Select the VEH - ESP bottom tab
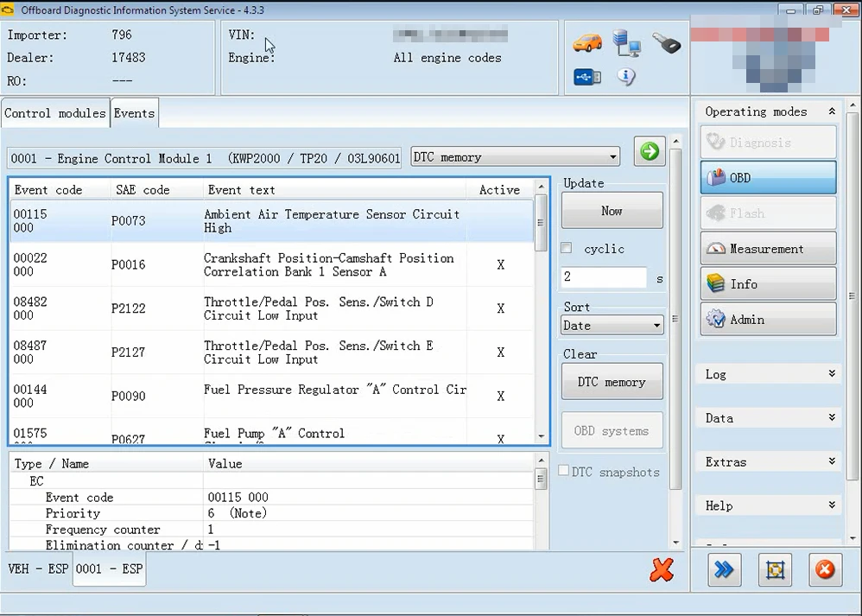The image size is (862, 616). (x=38, y=568)
